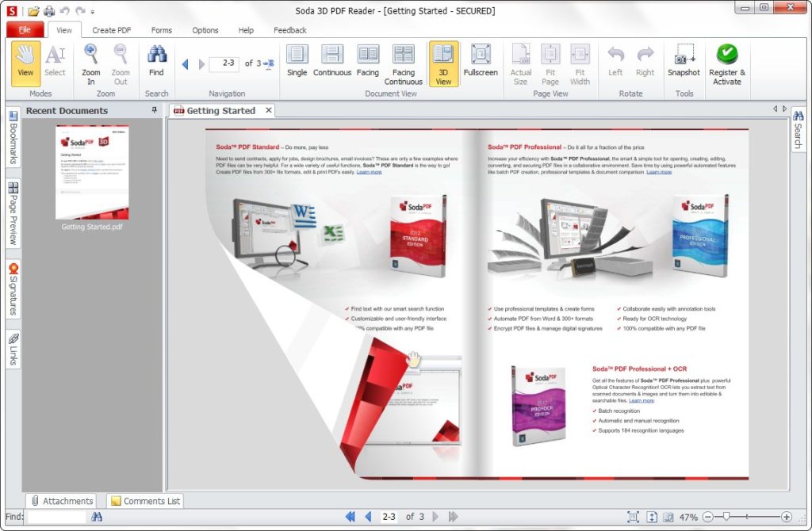Open the Comments List panel

(144, 500)
